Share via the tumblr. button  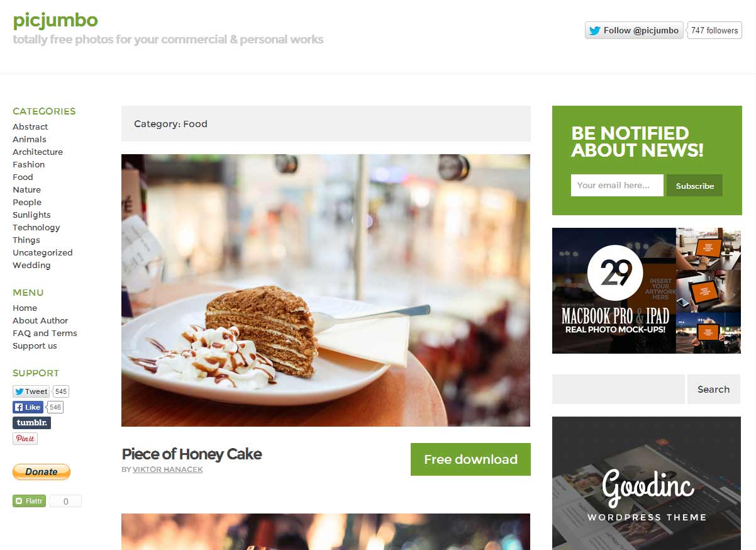(31, 423)
